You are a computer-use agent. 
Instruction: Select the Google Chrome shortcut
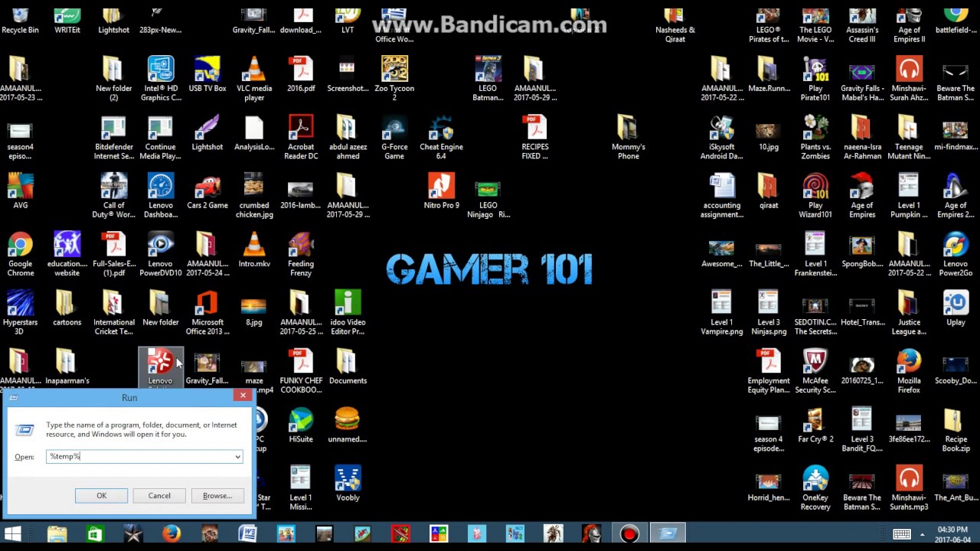coord(21,255)
